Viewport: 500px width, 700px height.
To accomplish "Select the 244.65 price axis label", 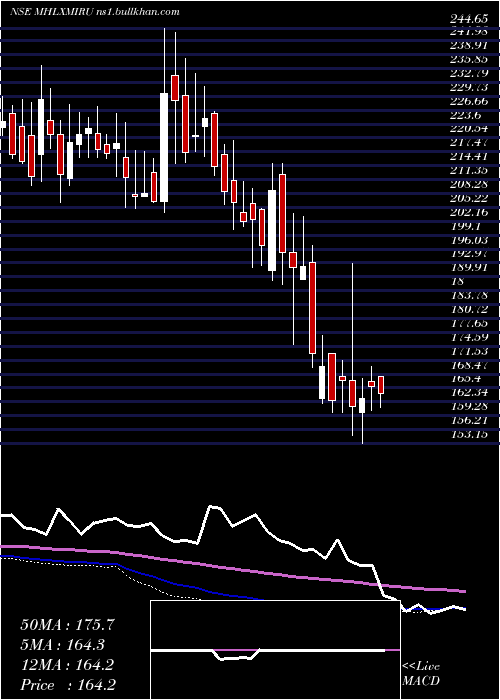I will [469, 19].
